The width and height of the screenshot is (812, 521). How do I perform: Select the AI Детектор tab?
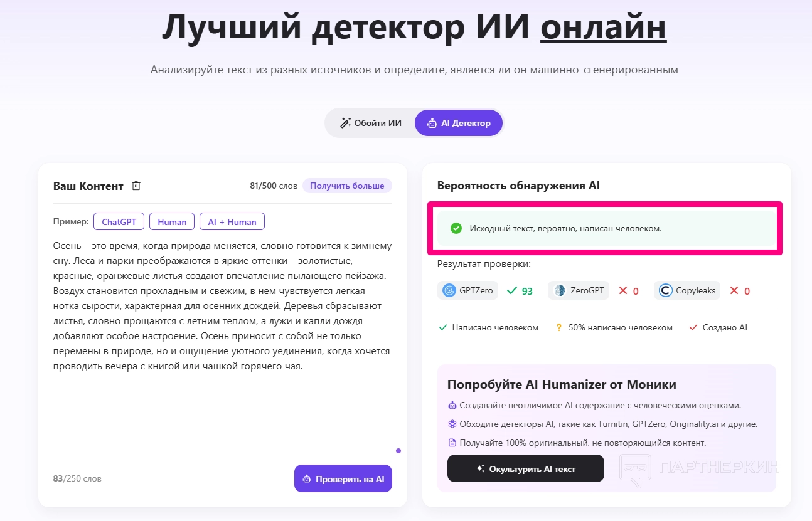(x=459, y=123)
